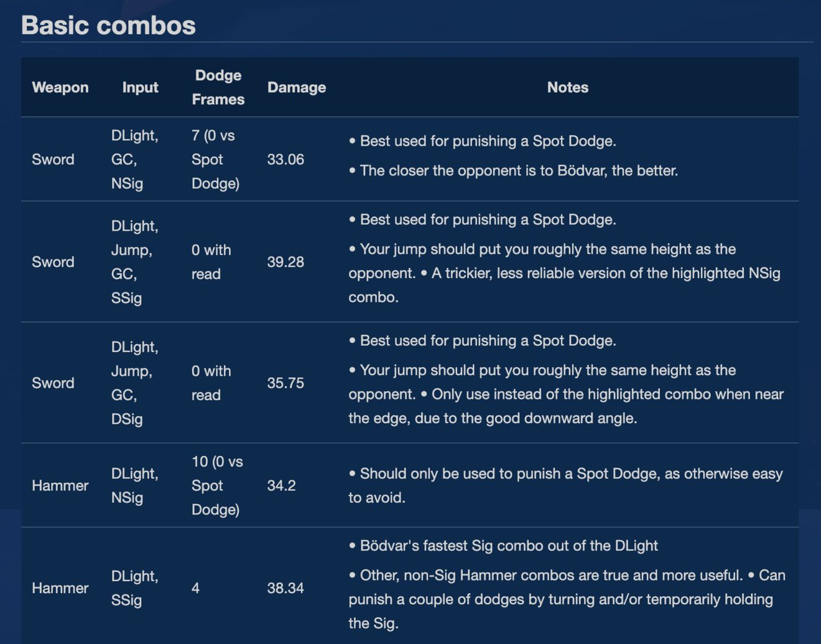Click the Basic combos heading
The width and height of the screenshot is (821, 644).
tap(108, 26)
